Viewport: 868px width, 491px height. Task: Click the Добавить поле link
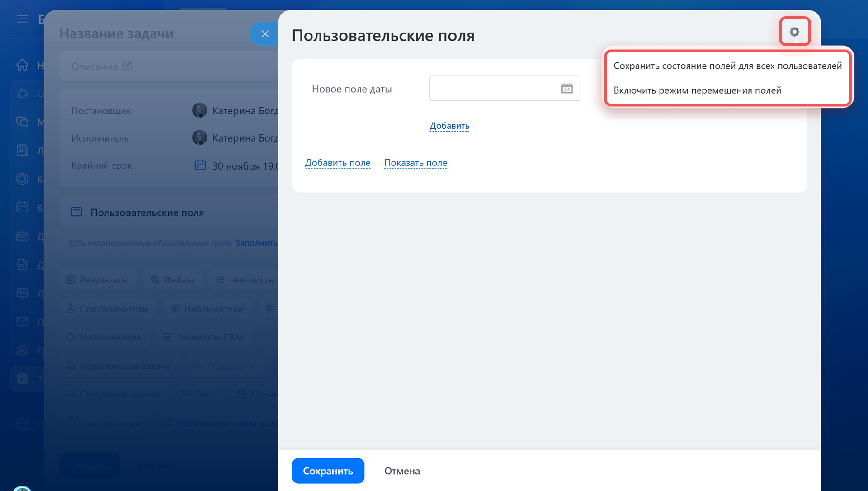point(338,163)
